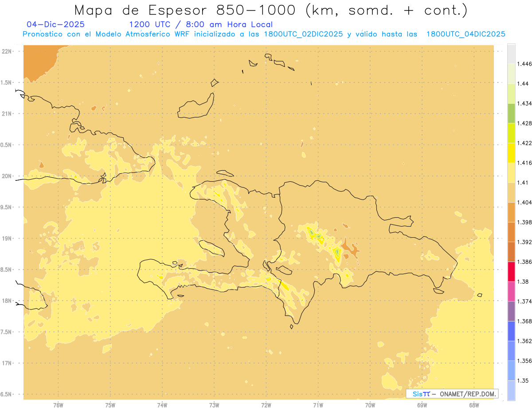Image resolution: width=532 pixels, height=411 pixels.
Task: Click the '22N' latitude label
Action: coord(8,51)
